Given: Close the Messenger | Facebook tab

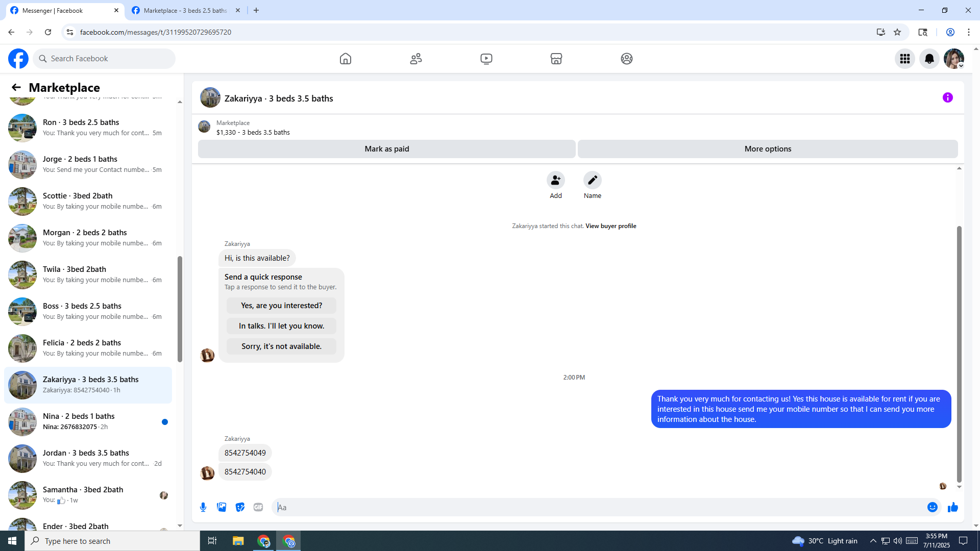Looking at the screenshot, I should 116,10.
